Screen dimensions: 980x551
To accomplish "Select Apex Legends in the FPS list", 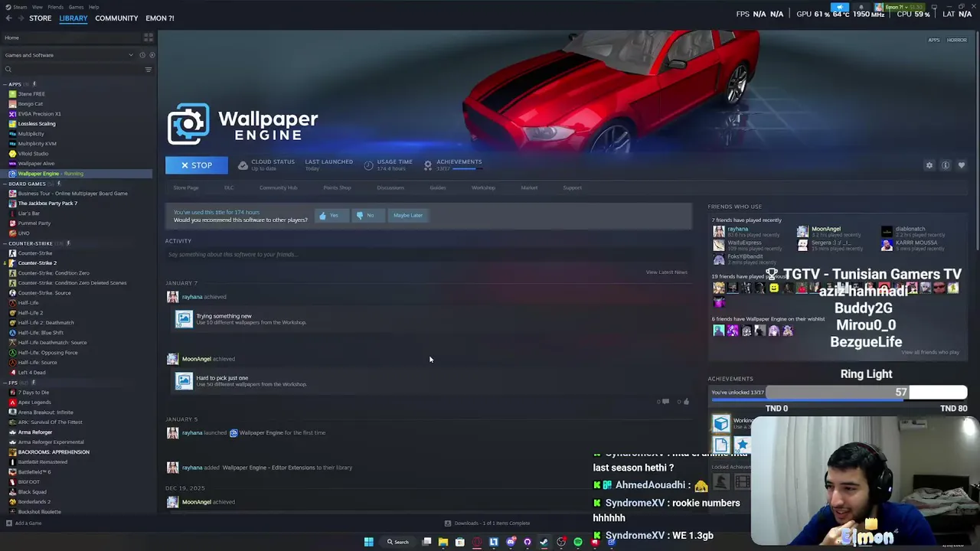I will [34, 403].
